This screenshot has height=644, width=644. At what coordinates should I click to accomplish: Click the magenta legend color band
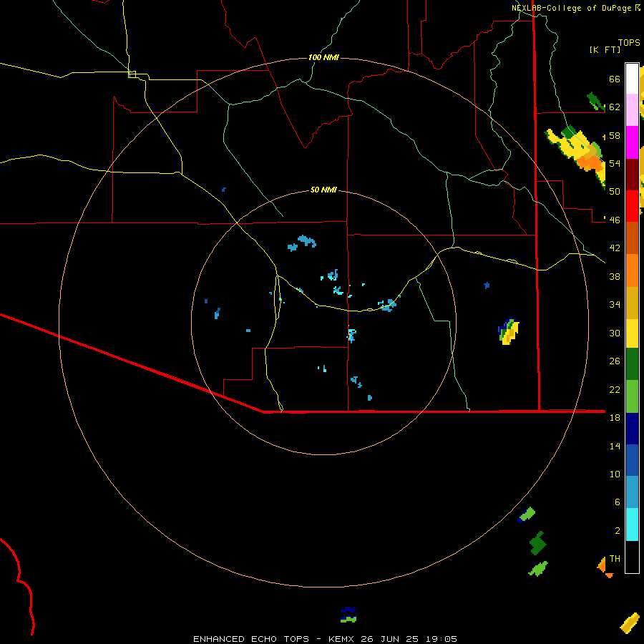632,142
